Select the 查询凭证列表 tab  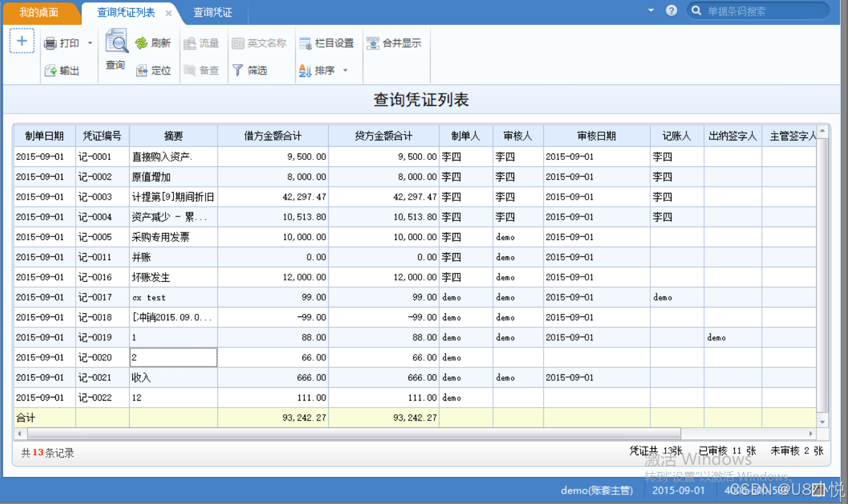pos(126,12)
